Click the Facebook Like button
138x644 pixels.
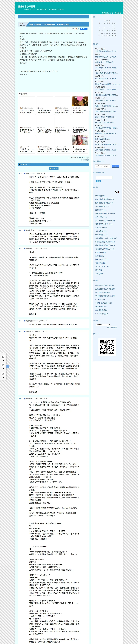point(84,29)
